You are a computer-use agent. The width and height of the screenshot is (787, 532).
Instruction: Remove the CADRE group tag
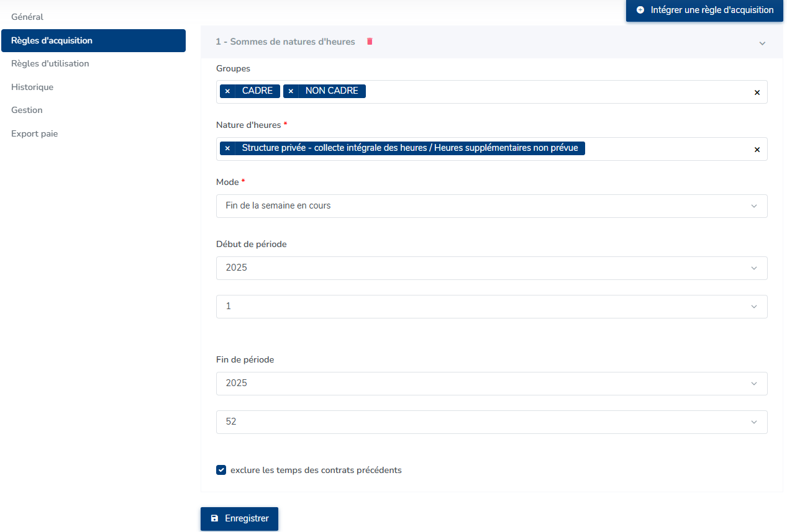227,91
